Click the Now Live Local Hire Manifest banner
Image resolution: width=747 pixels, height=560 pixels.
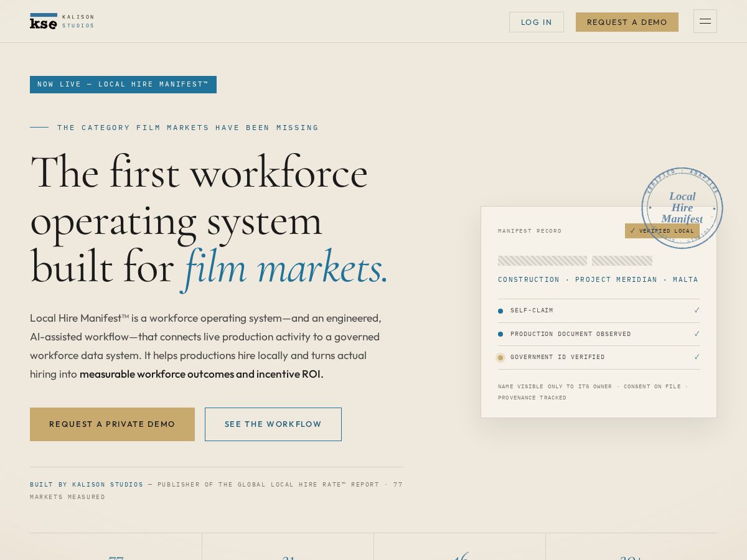123,85
